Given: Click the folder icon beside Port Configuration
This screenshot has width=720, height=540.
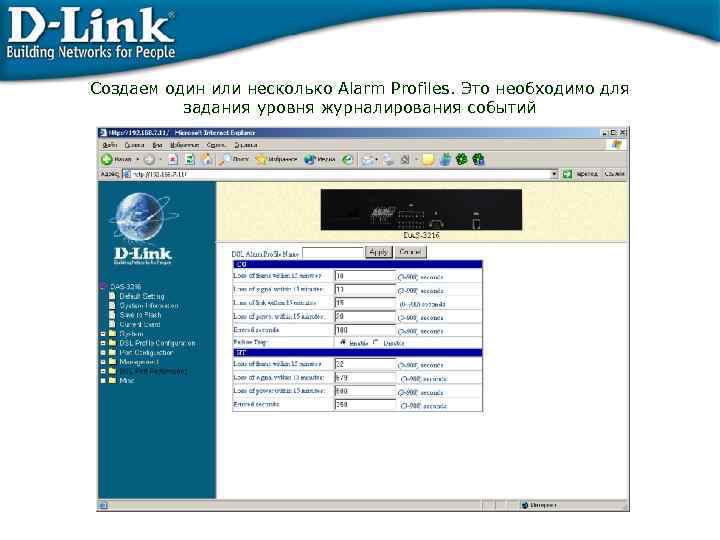Looking at the screenshot, I should click(112, 352).
